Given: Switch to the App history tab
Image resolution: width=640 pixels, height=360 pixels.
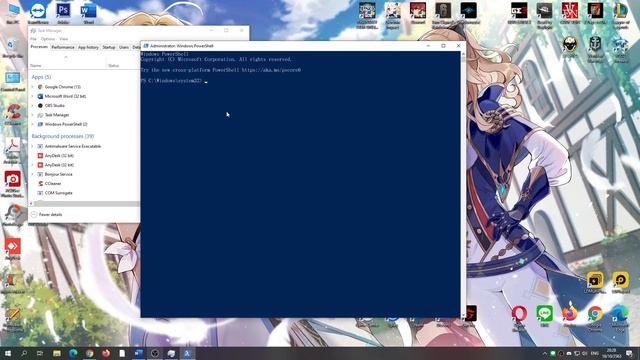Looking at the screenshot, I should [x=88, y=47].
